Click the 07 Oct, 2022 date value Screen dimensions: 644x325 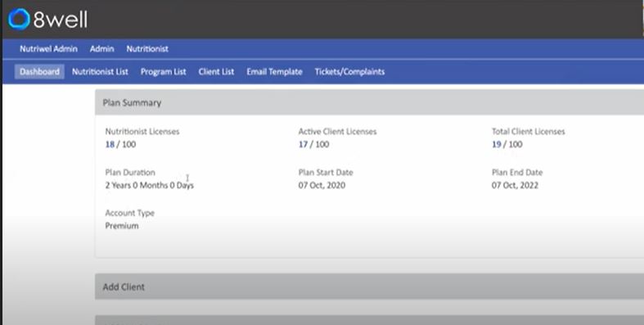pos(515,185)
